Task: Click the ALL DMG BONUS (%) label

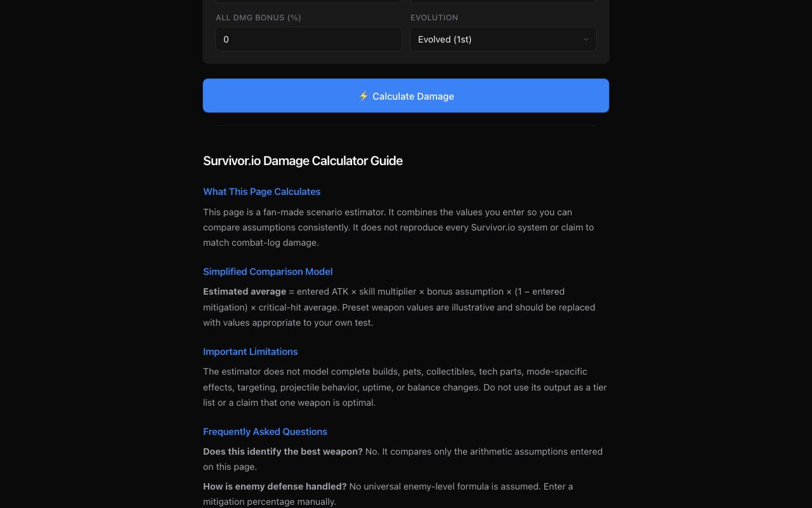Action: click(x=258, y=18)
